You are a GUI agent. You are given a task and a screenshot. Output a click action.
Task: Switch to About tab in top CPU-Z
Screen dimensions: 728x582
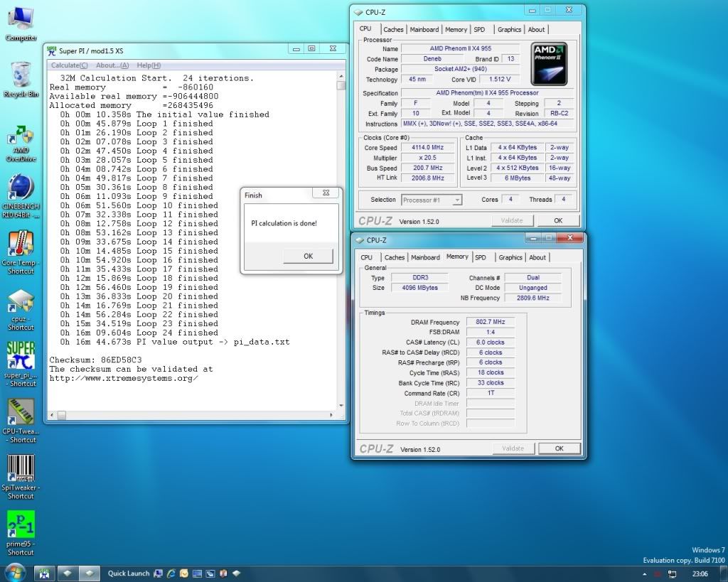(x=536, y=29)
